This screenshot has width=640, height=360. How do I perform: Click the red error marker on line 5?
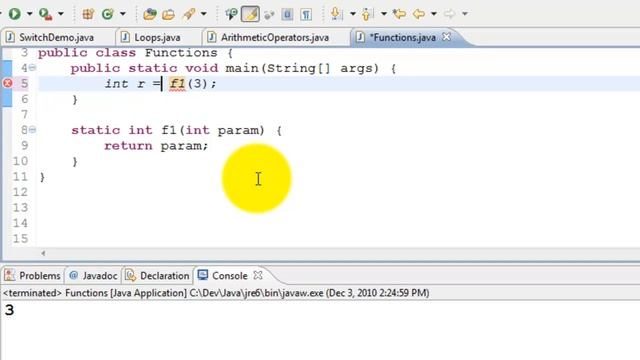click(7, 83)
